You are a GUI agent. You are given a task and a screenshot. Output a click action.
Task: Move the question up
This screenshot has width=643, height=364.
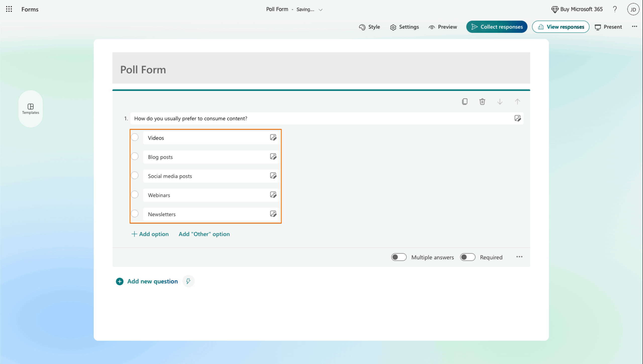(517, 102)
